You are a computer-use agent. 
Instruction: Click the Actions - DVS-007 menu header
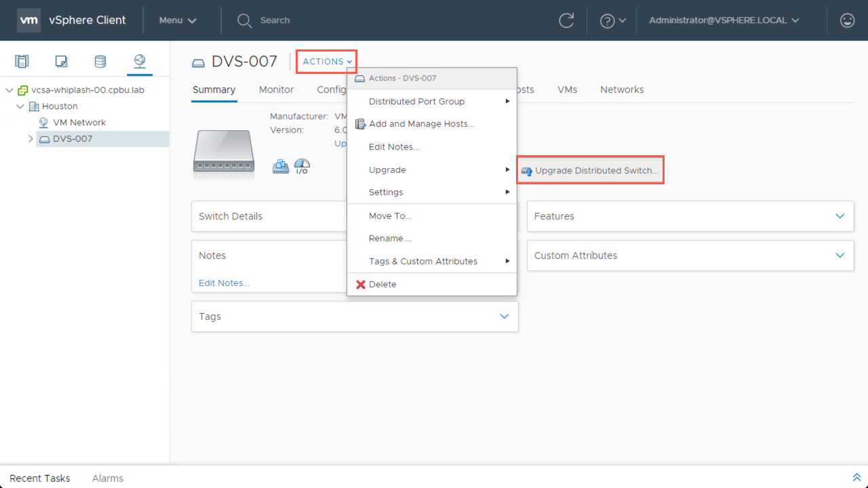[x=432, y=79]
